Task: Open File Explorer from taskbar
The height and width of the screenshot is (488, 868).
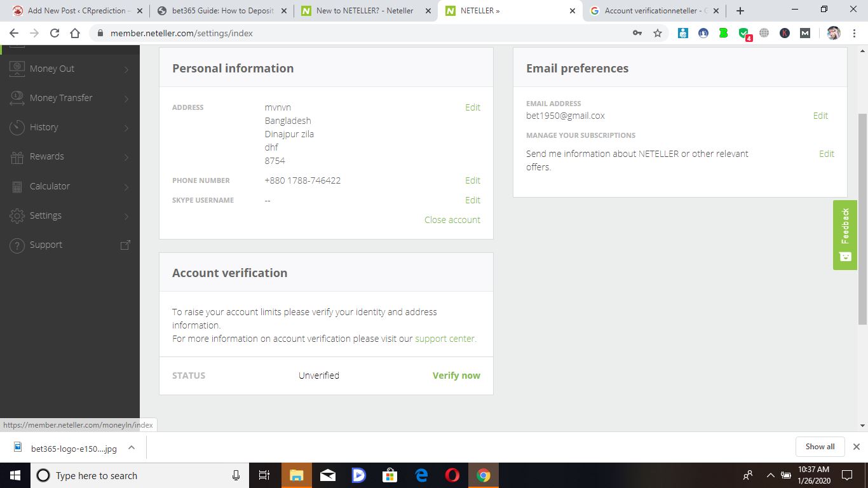Action: tap(297, 475)
